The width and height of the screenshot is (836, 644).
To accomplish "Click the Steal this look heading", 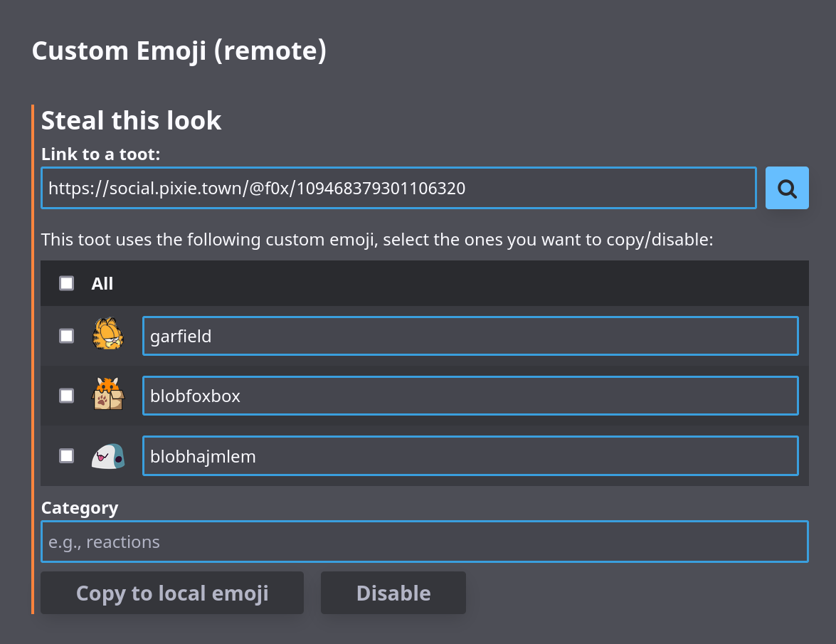I will [x=131, y=120].
